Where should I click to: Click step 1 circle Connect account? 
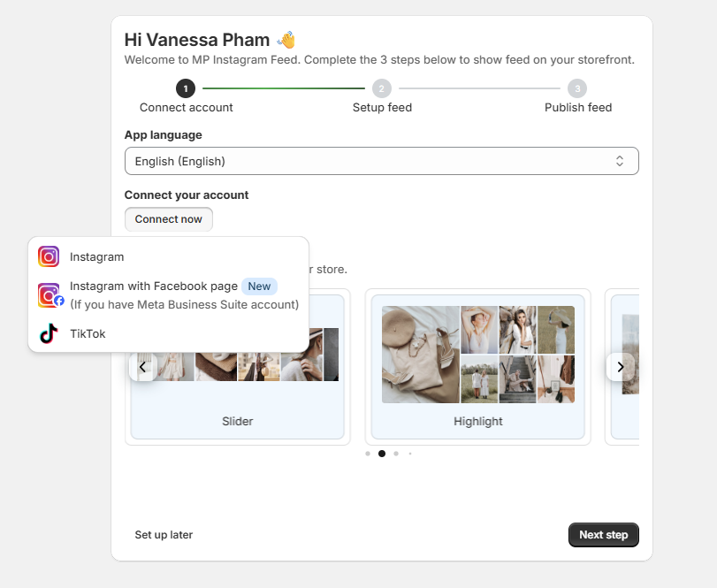click(x=185, y=88)
